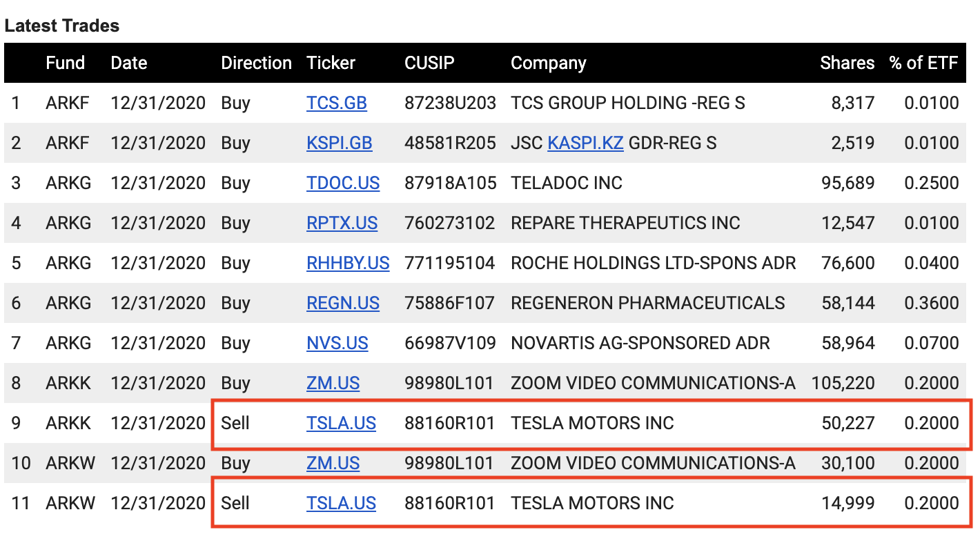980x541 pixels.
Task: Open TSLA.US link in ARKK row 9
Action: click(341, 424)
